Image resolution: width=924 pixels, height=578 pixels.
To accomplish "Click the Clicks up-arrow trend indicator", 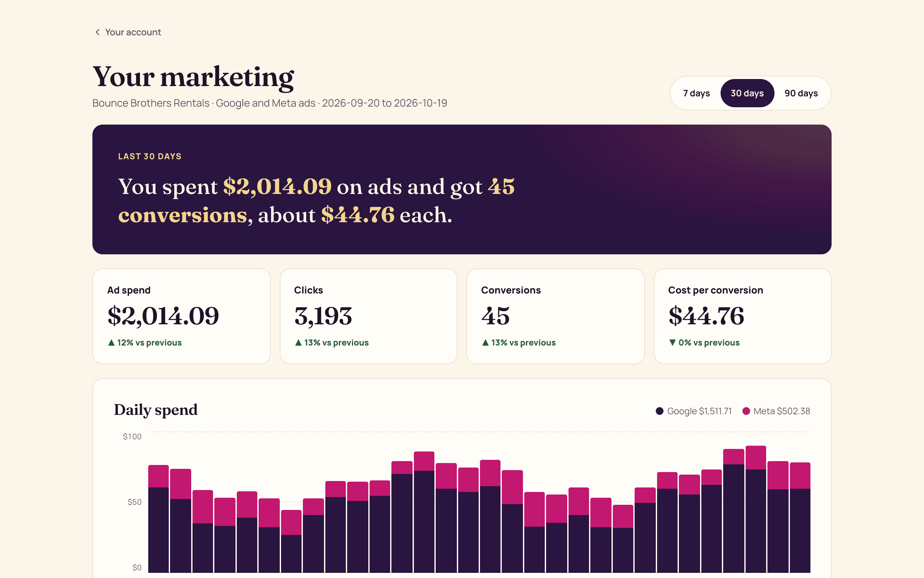I will click(298, 343).
